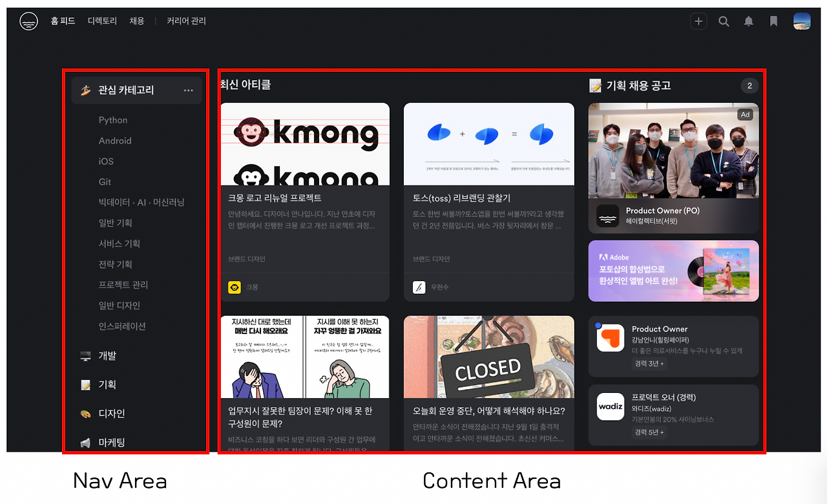Click the Surfit wave logo
The height and width of the screenshot is (504, 827).
[x=28, y=21]
